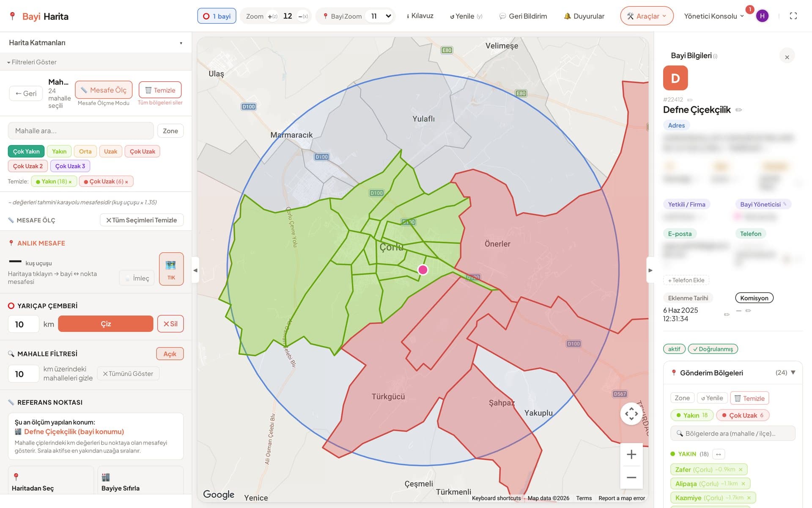Click the Mahalle ara search field

point(81,131)
